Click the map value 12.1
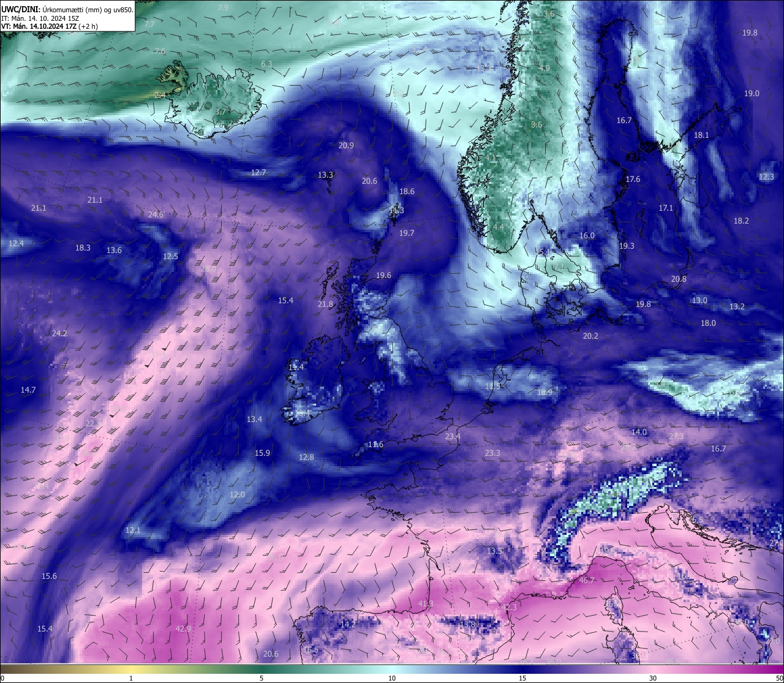The image size is (784, 683). tap(133, 530)
